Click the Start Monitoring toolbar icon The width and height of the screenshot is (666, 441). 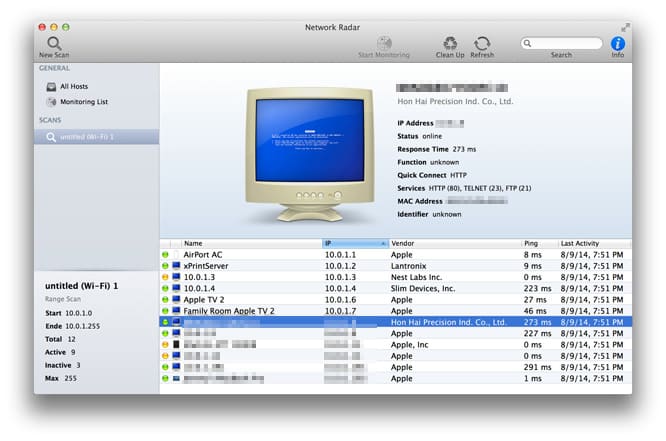click(383, 43)
